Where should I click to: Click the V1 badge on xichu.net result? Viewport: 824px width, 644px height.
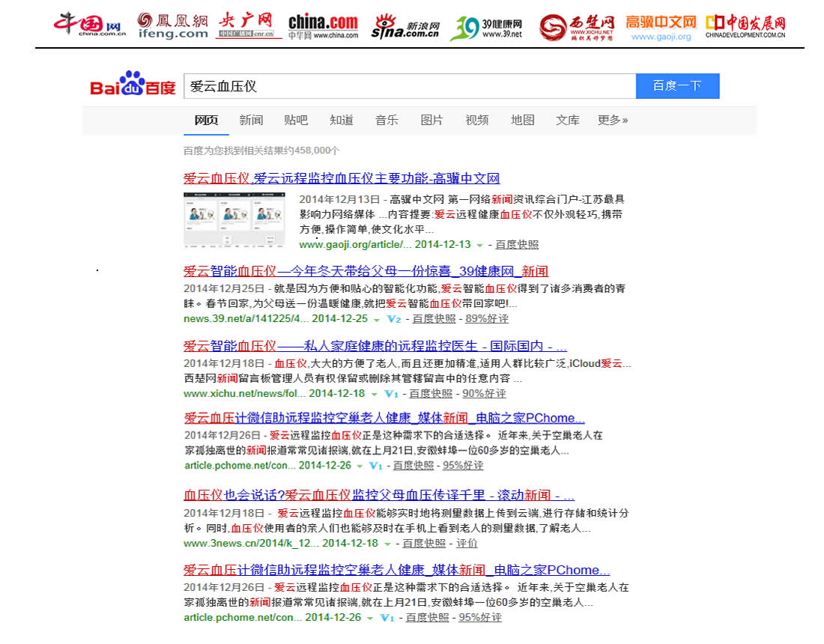(x=392, y=394)
